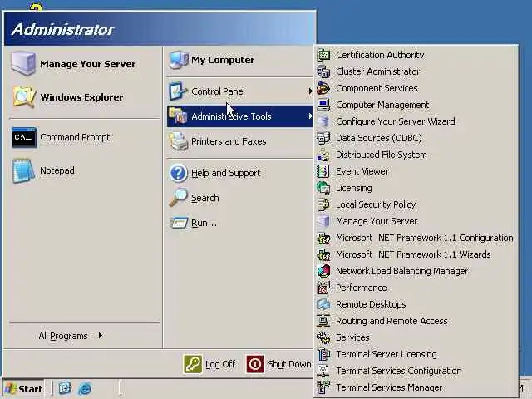
Task: Open Certification Authority icon
Action: (x=323, y=55)
